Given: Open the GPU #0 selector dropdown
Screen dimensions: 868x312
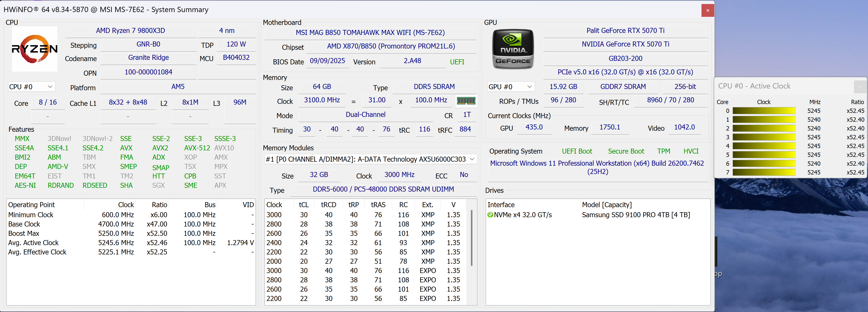Looking at the screenshot, I should tap(511, 87).
